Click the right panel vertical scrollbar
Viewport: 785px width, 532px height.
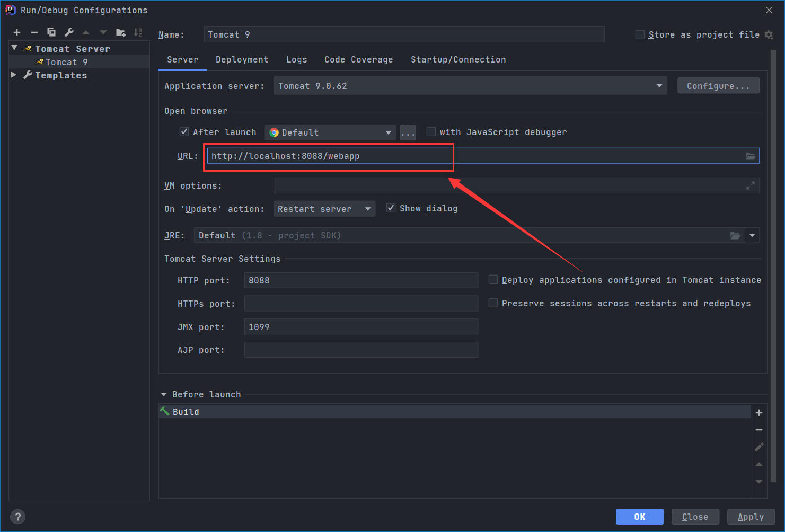click(x=773, y=265)
